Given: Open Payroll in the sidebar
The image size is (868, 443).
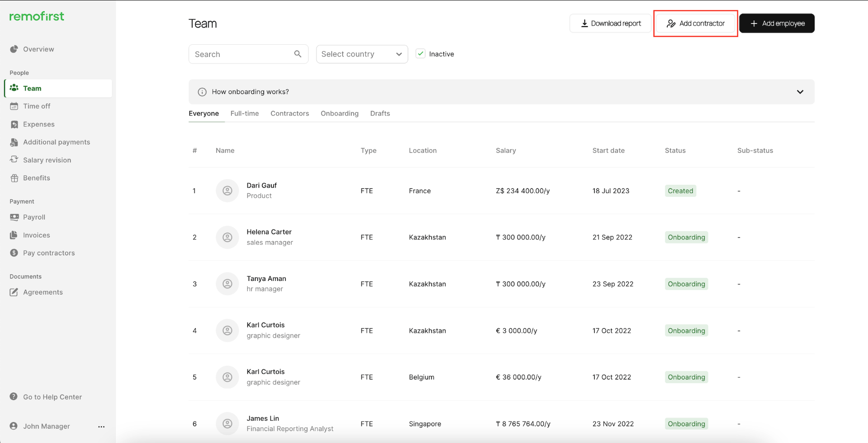Looking at the screenshot, I should coord(34,217).
